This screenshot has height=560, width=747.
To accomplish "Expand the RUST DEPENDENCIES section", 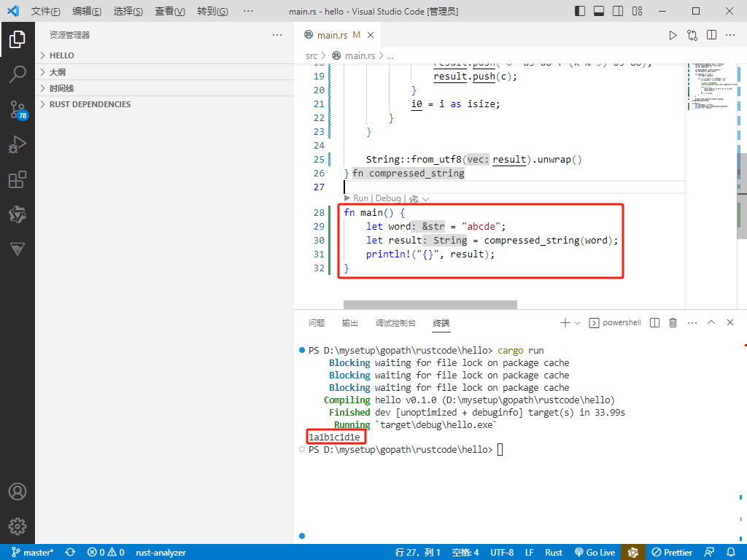I will pos(165,104).
